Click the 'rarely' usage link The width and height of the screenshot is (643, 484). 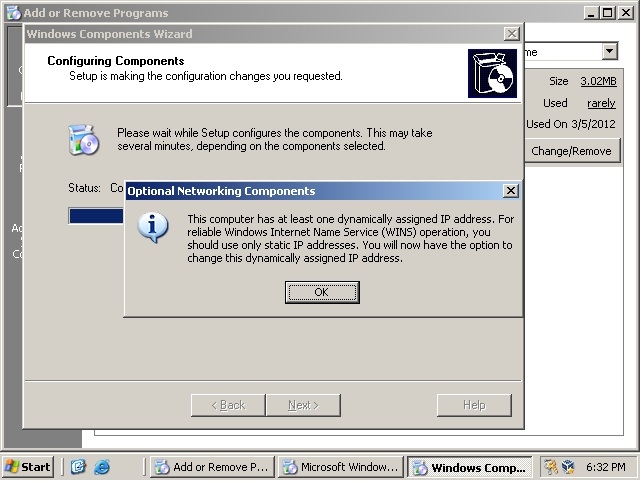[x=601, y=103]
